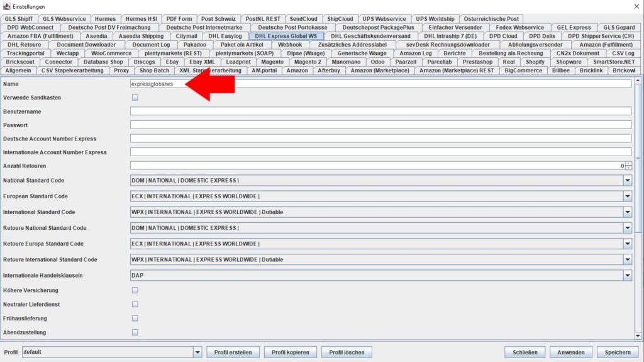Click the Profil kopieren button
The height and width of the screenshot is (362, 644).
tap(291, 353)
